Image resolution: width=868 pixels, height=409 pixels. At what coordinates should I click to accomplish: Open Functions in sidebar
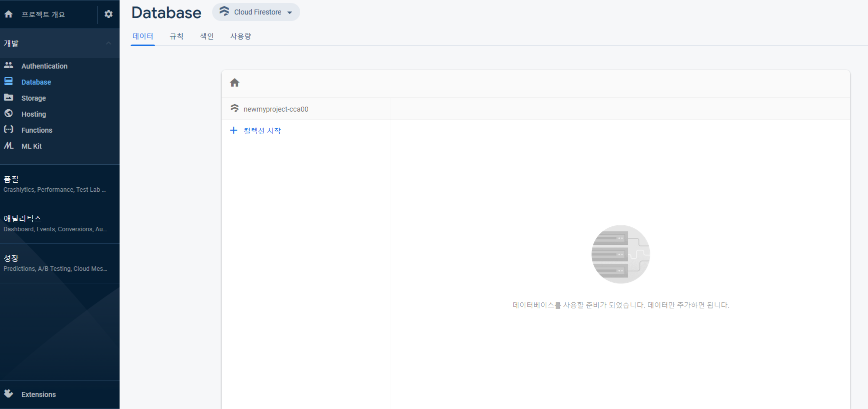(x=37, y=130)
